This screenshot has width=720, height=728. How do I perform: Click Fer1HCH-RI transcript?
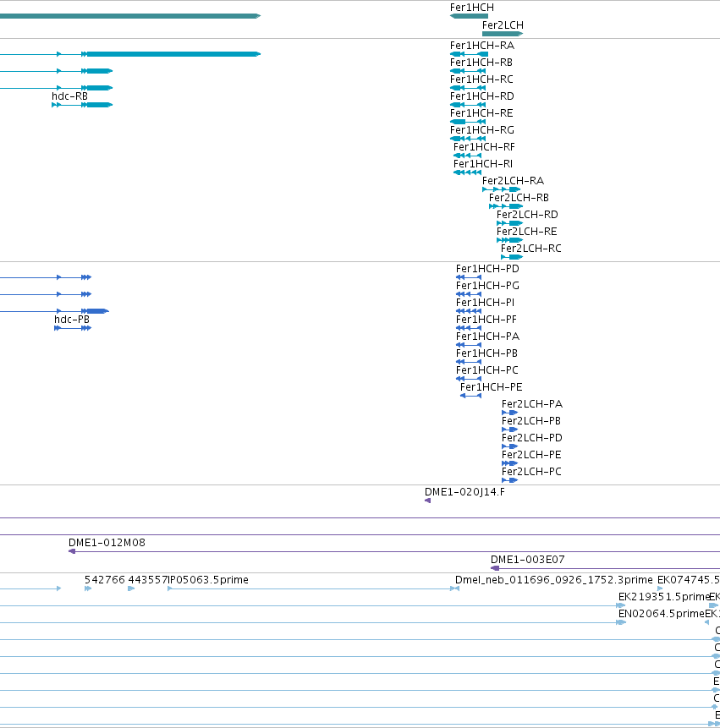click(467, 172)
